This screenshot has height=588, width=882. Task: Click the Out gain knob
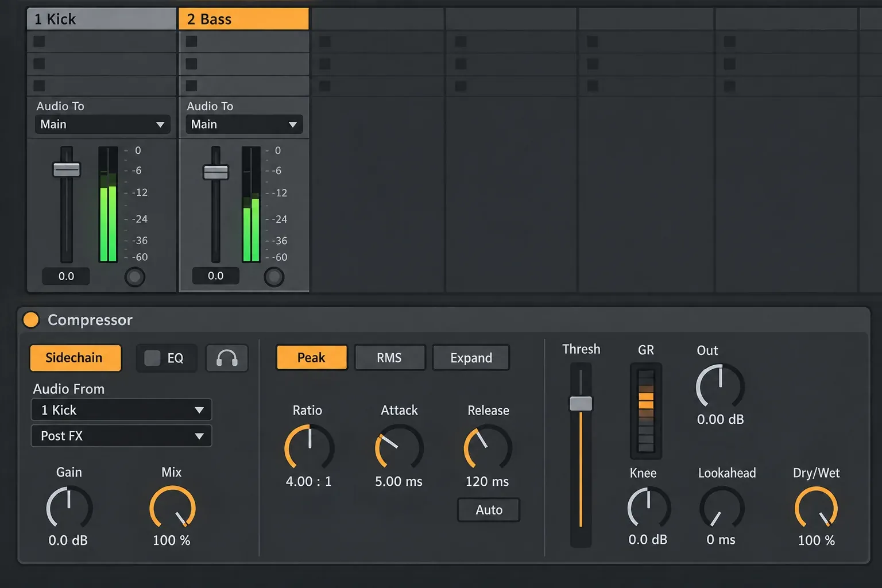pos(720,386)
